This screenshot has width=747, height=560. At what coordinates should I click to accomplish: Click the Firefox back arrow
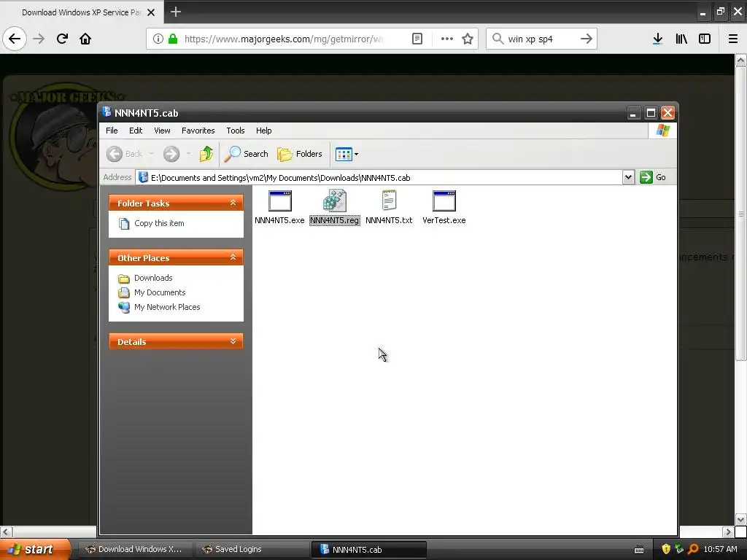point(15,39)
